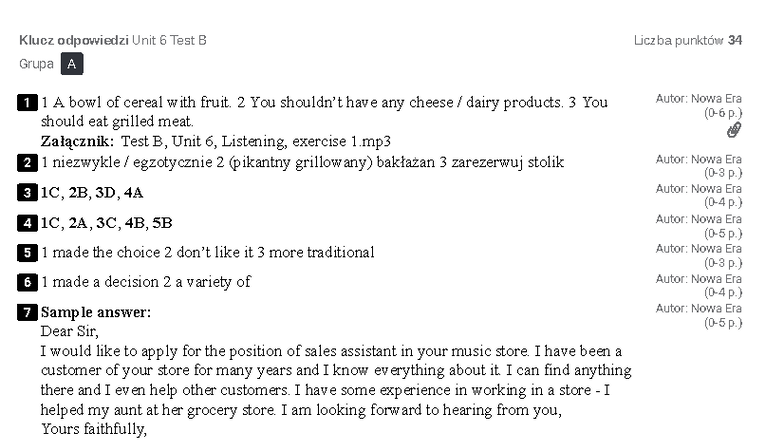Click the Liczba punktów 34 label
This screenshot has height=441, width=784.
coord(688,40)
